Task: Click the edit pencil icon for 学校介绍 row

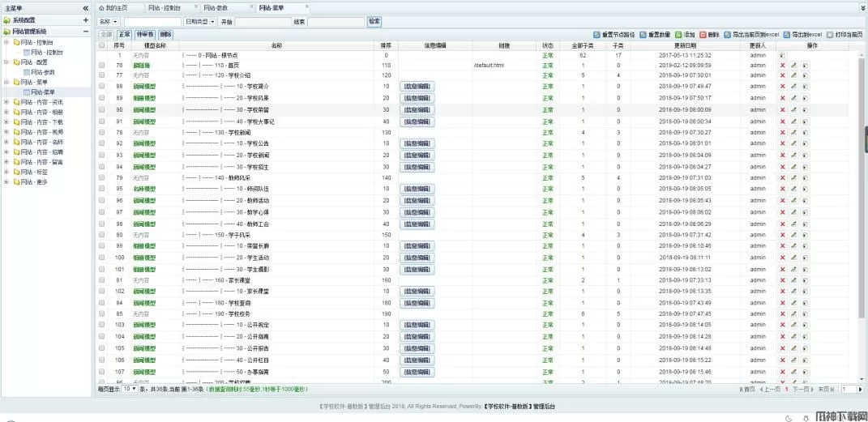Action: (794, 75)
